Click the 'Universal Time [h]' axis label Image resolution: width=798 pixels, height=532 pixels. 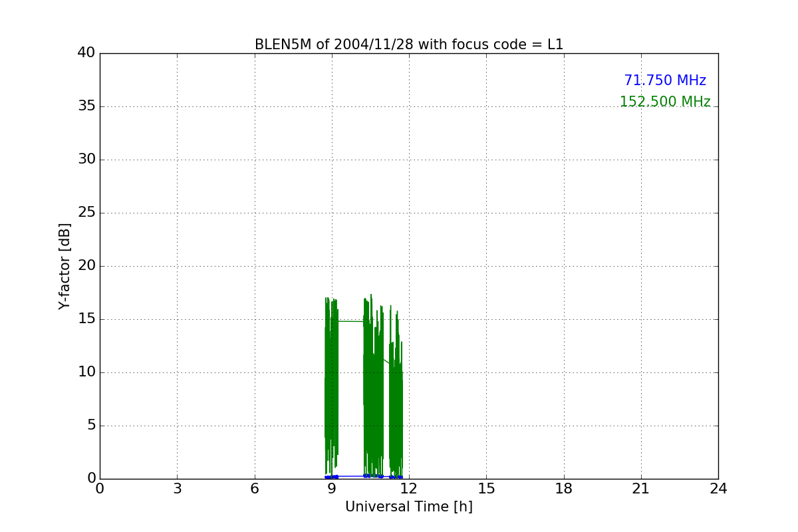click(x=409, y=507)
